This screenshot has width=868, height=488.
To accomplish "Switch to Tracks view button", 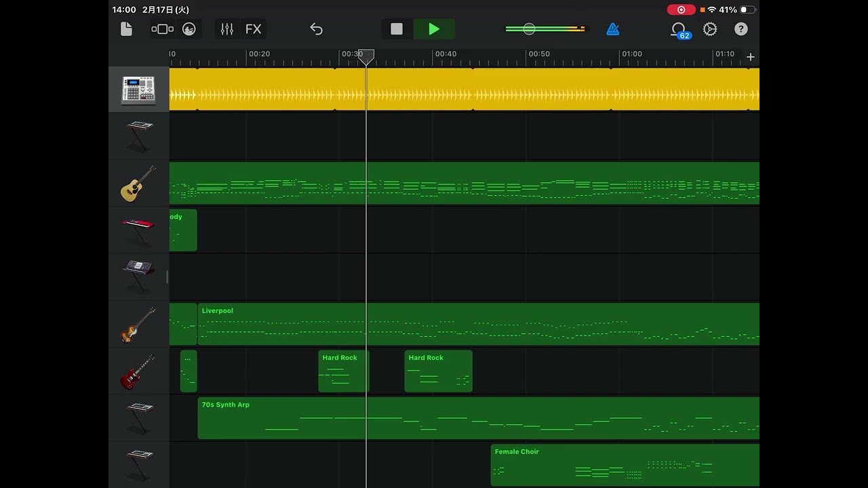I will 162,29.
